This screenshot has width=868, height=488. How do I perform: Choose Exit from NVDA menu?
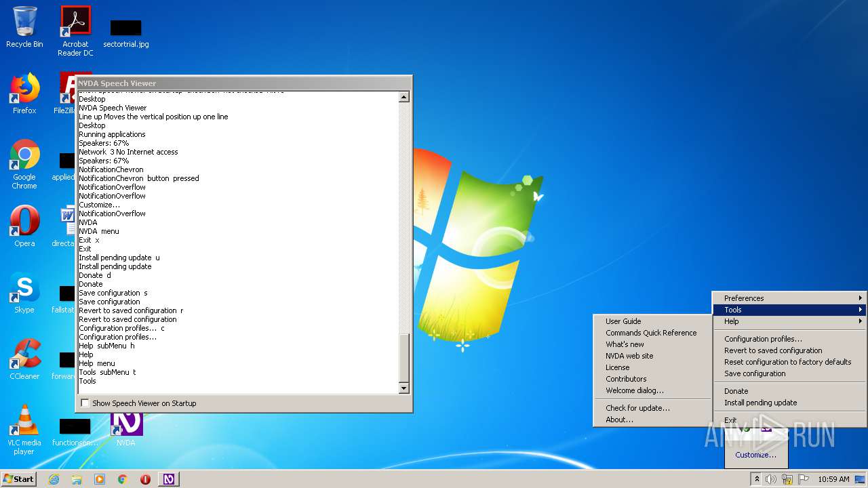[790, 420]
